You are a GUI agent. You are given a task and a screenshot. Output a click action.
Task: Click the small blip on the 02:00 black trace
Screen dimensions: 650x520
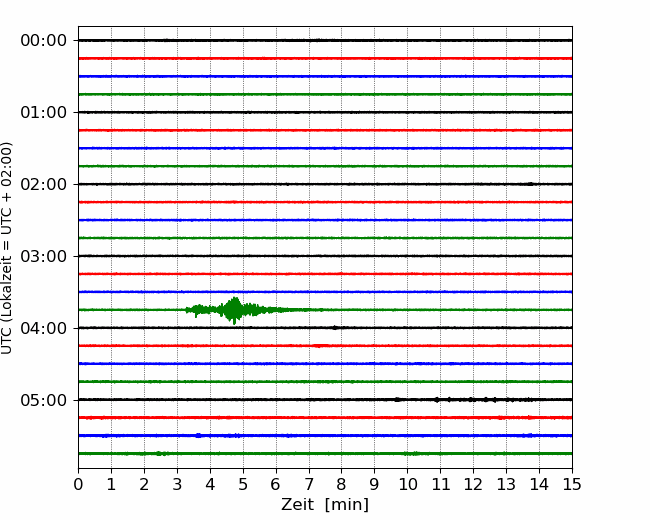click(530, 184)
